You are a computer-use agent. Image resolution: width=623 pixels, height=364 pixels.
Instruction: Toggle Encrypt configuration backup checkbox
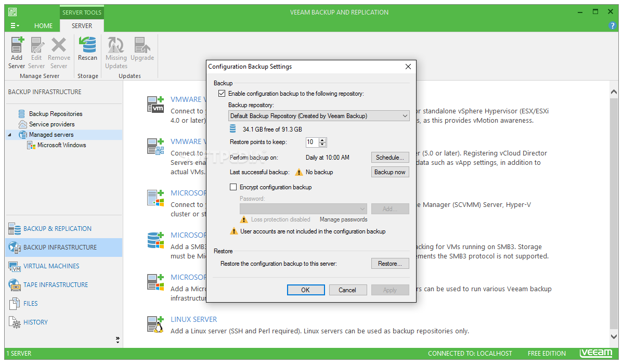coord(233,187)
